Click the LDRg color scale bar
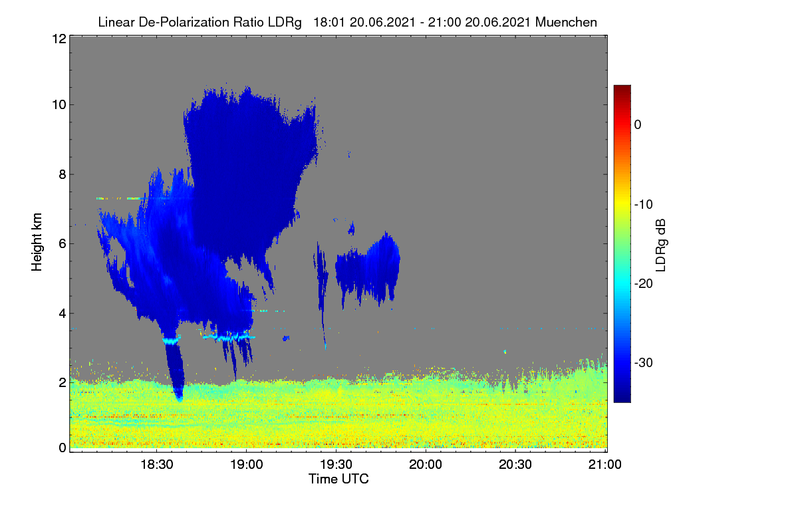798x532 pixels. coord(622,243)
